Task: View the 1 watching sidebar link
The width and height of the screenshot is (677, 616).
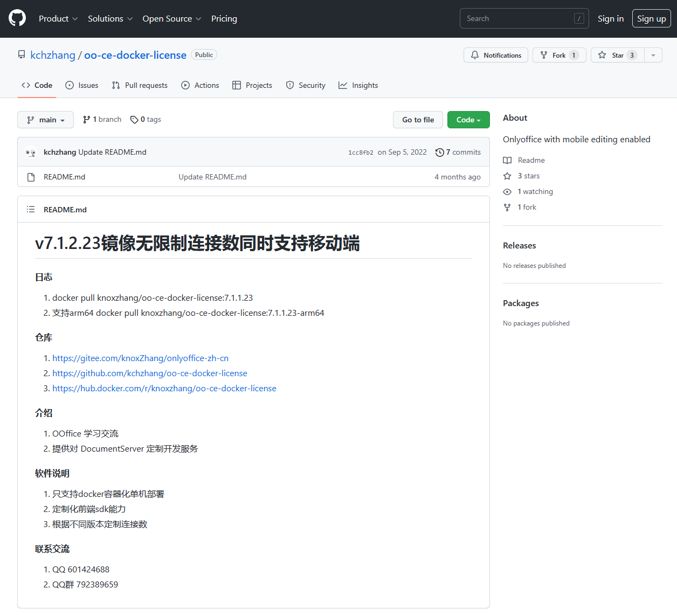Action: tap(535, 192)
